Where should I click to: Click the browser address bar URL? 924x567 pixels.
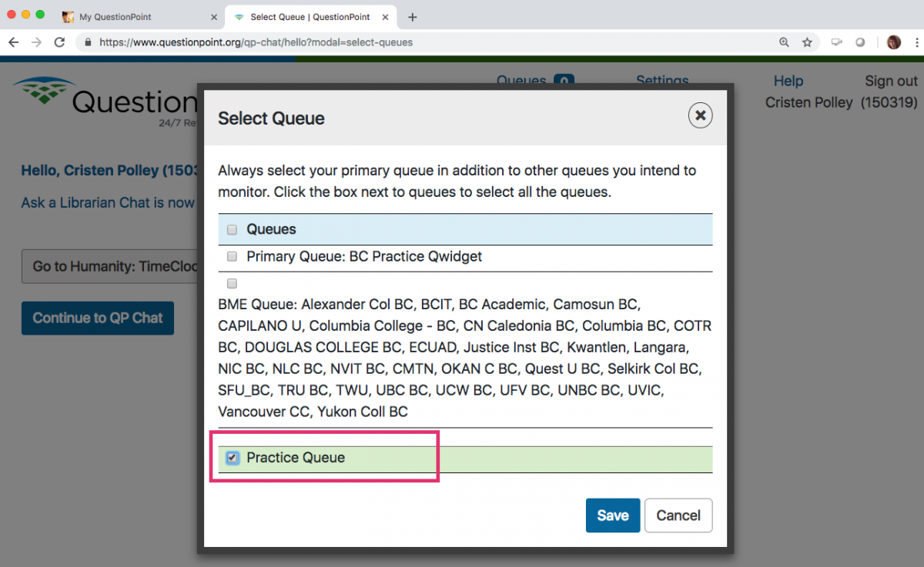pyautogui.click(x=256, y=42)
